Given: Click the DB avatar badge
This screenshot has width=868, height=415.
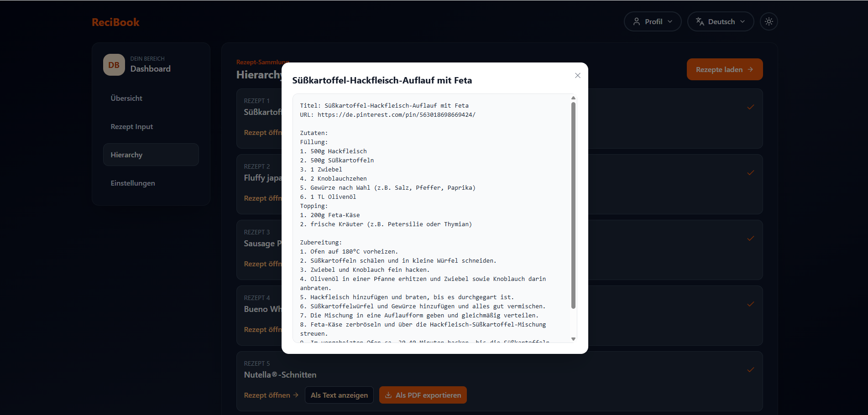Looking at the screenshot, I should coord(114,65).
